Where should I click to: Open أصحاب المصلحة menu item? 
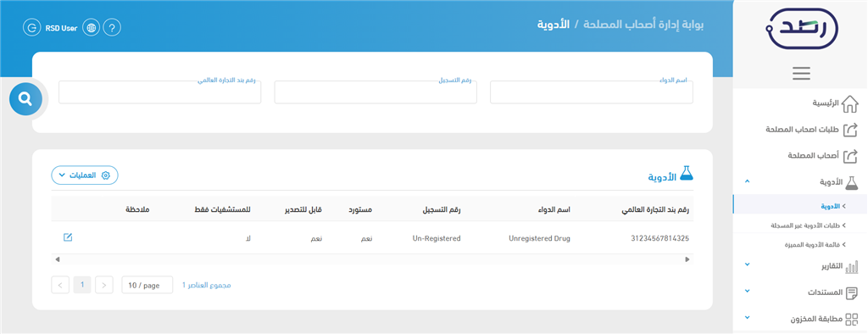click(x=813, y=156)
